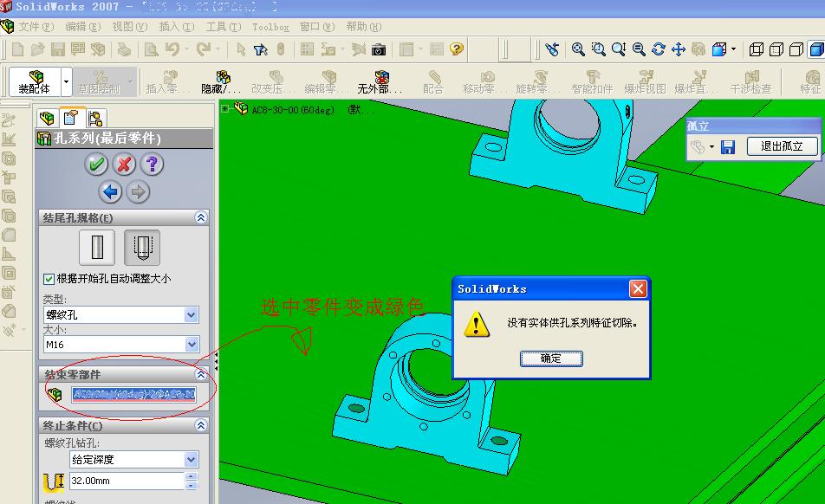The height and width of the screenshot is (504, 825).
Task: Click the 退出孤立 button
Action: tap(782, 146)
